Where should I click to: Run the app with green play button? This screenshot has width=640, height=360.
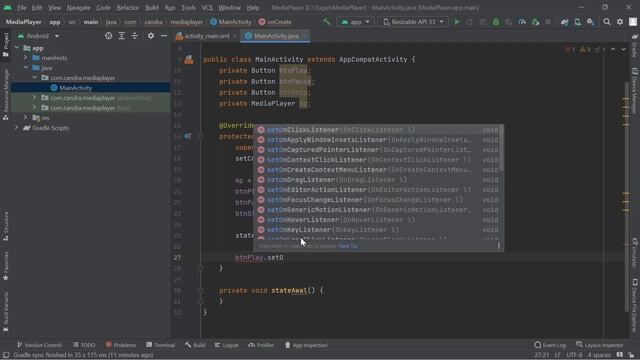click(x=457, y=22)
